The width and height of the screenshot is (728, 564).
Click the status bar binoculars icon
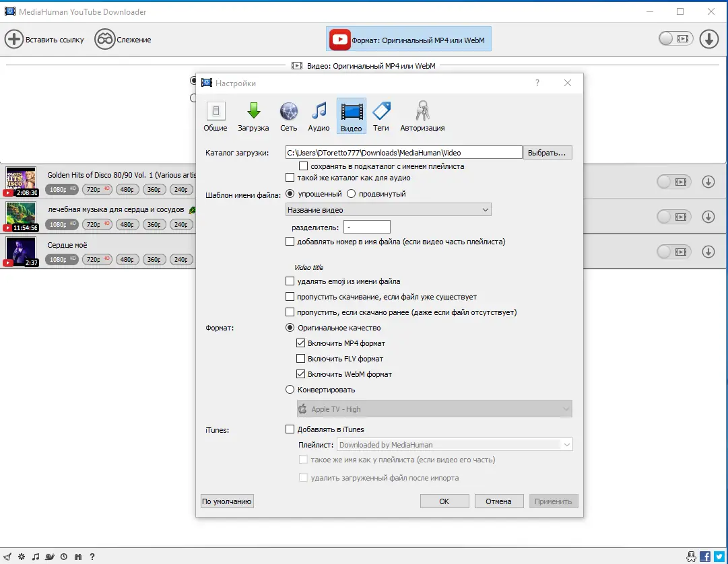(x=78, y=557)
